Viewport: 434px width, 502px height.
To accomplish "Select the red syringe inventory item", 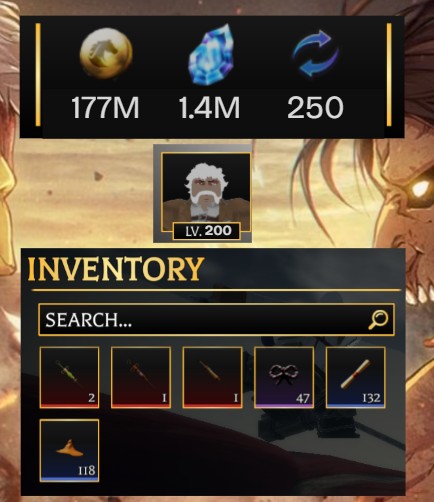I will pyautogui.click(x=141, y=377).
